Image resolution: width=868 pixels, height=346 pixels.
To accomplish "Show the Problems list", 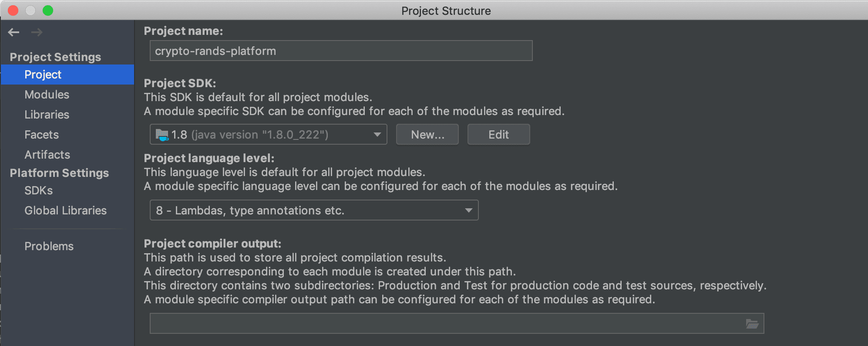I will (x=49, y=246).
